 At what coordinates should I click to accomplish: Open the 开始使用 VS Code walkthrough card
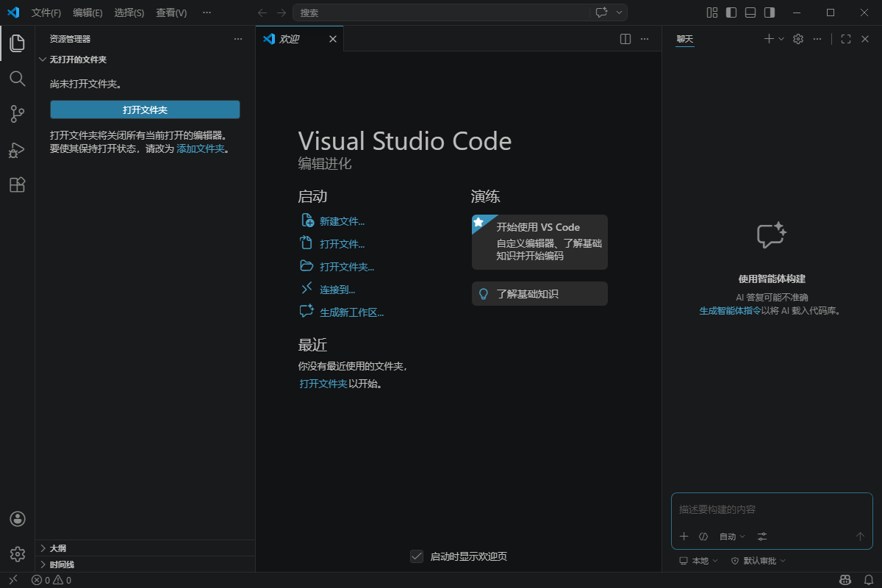pos(539,242)
